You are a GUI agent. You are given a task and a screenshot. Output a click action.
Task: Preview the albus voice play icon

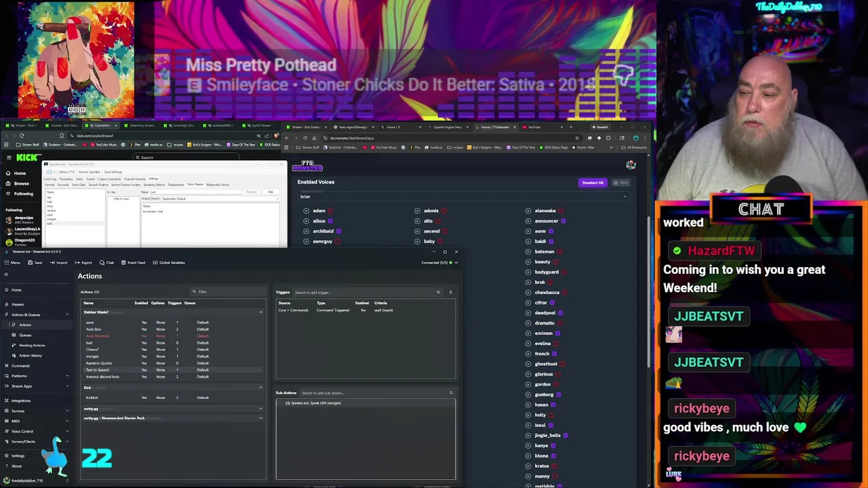pyautogui.click(x=306, y=221)
